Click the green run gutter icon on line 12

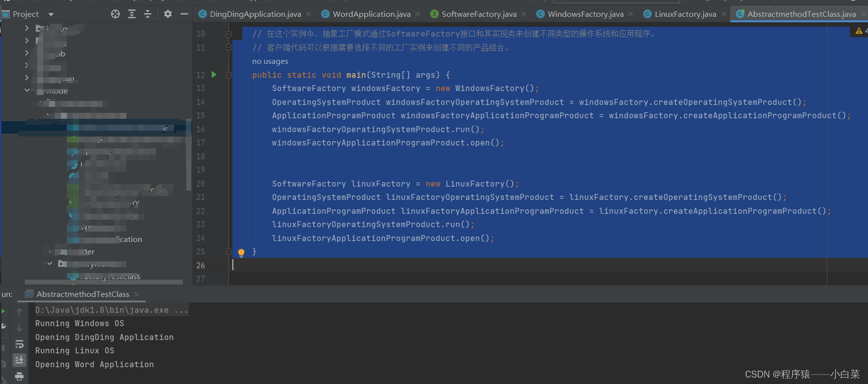coord(214,75)
